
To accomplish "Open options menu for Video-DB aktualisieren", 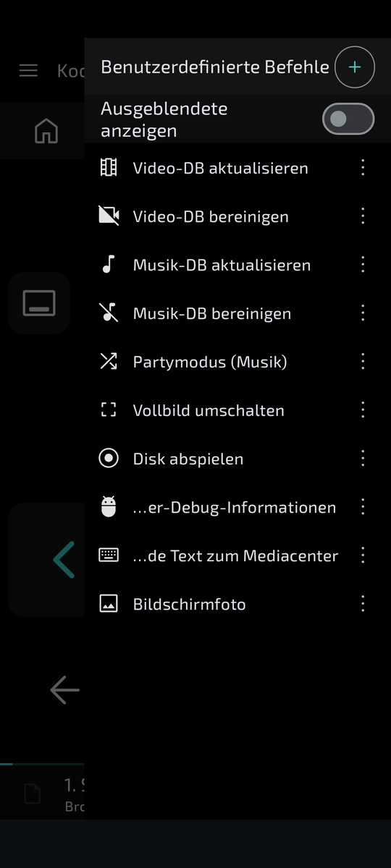I will pyautogui.click(x=363, y=168).
